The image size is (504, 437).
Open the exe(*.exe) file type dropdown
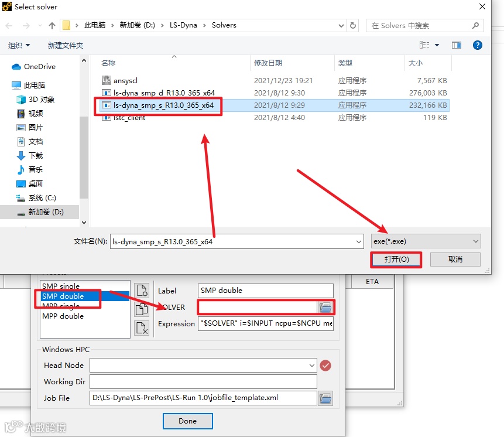(426, 241)
